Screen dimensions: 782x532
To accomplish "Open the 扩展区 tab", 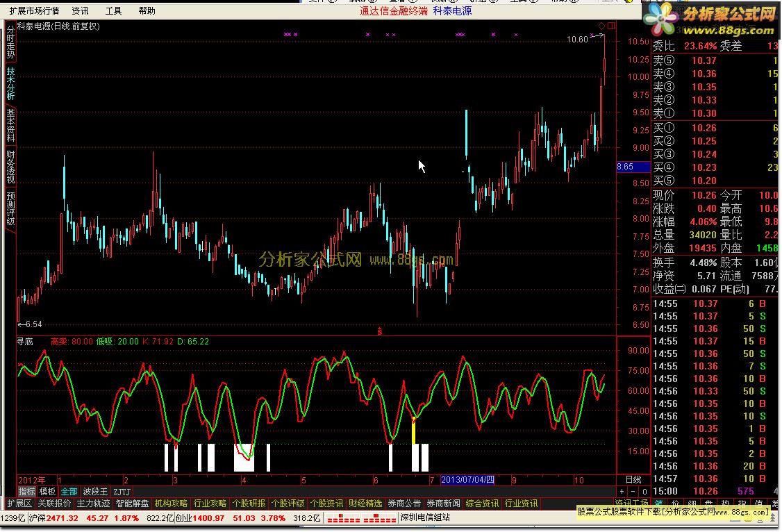I will tap(19, 504).
